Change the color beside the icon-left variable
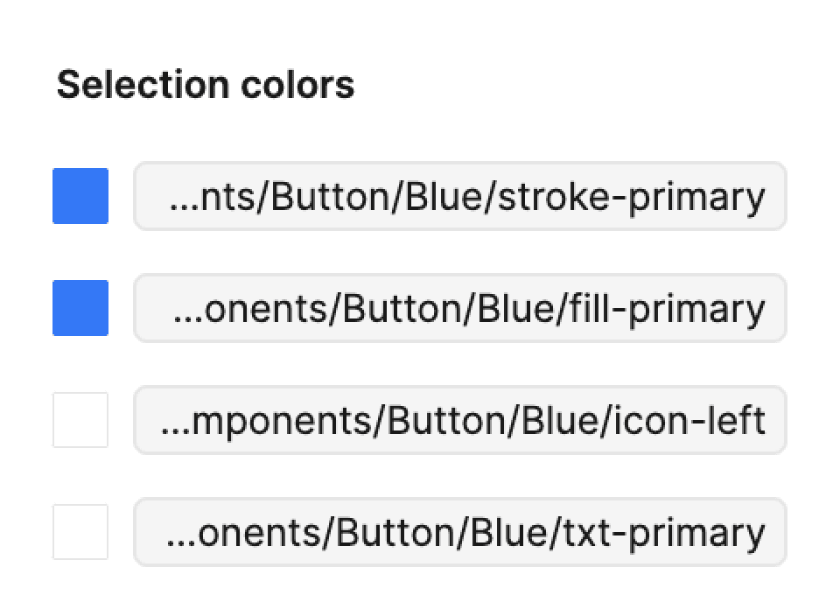The width and height of the screenshot is (840, 616). tap(80, 420)
